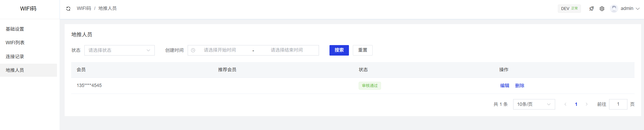Viewport: 644px width, 130px height.
Task: Click the refresh icon beside breadcrumb
Action: pyautogui.click(x=68, y=9)
